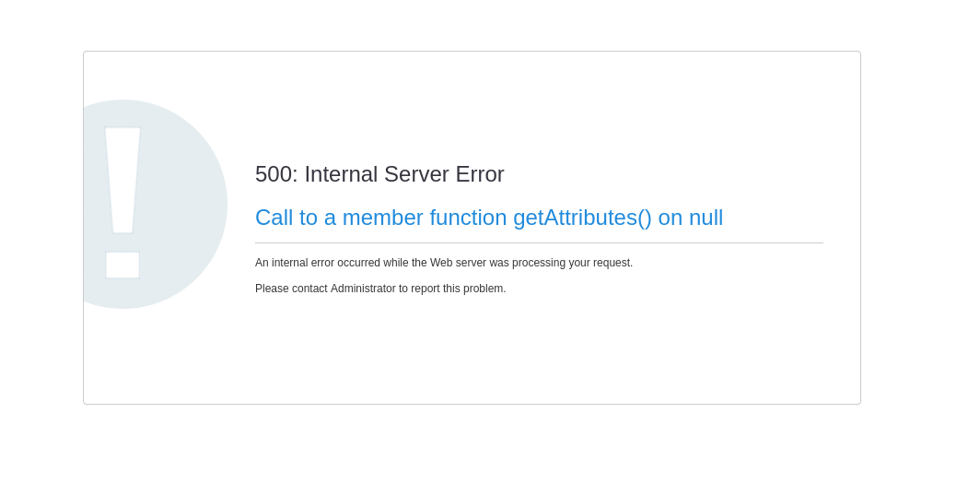Screen dimensions: 980x484
Task: Click the word 'null' in the blue message
Action: tap(706, 218)
